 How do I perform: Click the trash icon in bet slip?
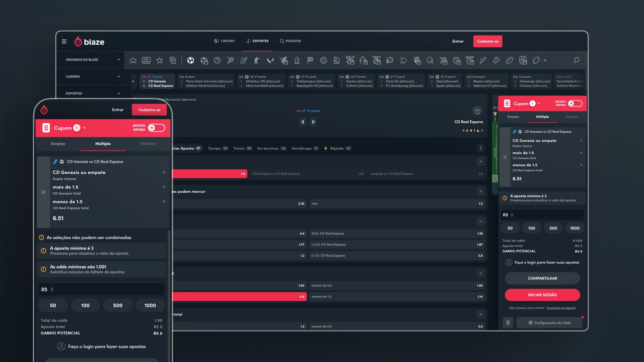[x=508, y=322]
